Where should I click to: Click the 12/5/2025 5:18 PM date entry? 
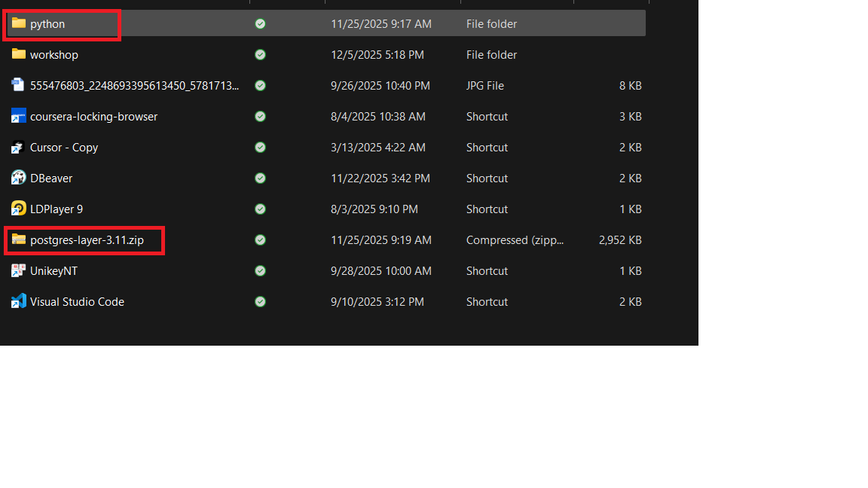click(x=377, y=55)
